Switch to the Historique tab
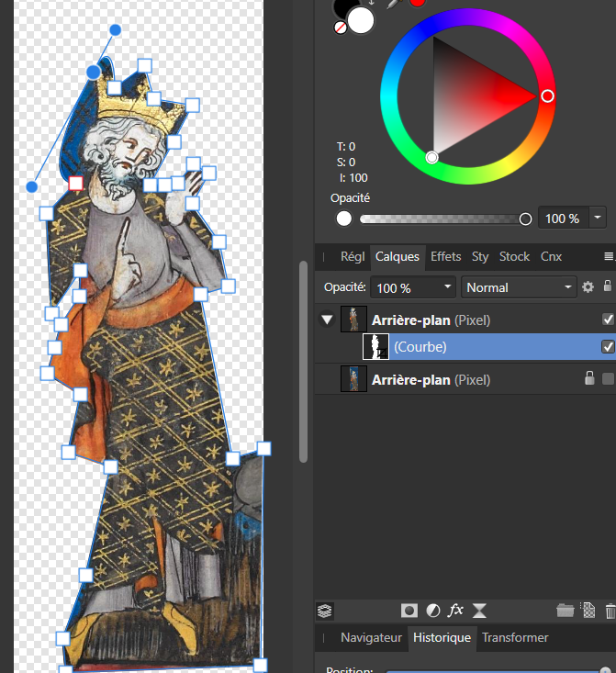The image size is (616, 673). coord(442,638)
